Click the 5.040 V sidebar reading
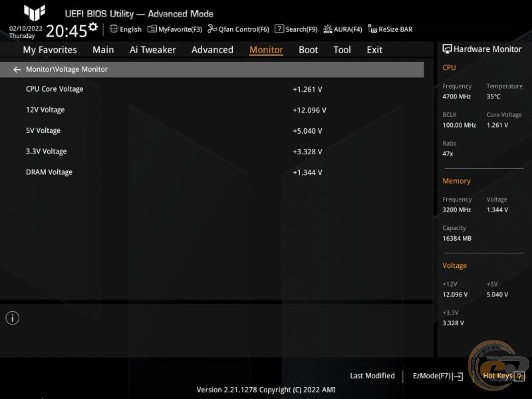 point(497,295)
